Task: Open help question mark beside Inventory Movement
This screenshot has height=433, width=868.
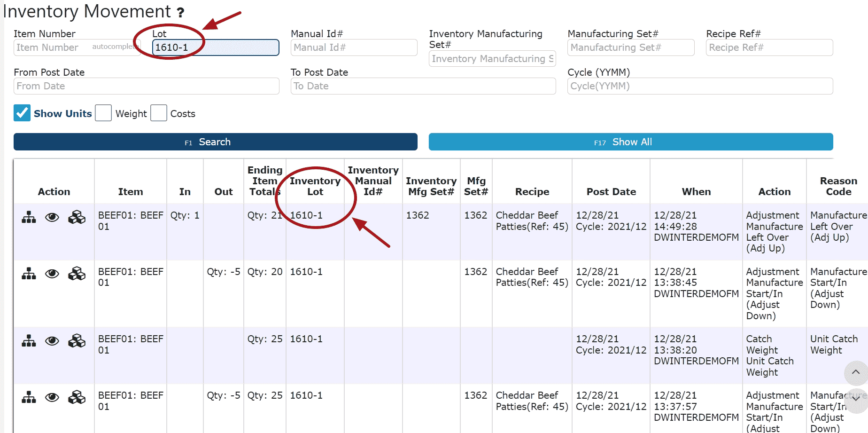Action: [x=180, y=12]
